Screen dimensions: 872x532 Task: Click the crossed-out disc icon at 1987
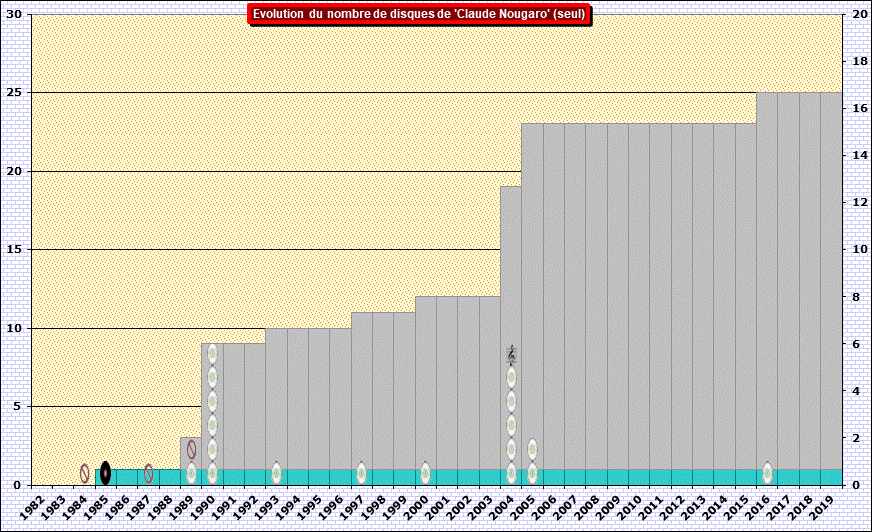point(148,473)
